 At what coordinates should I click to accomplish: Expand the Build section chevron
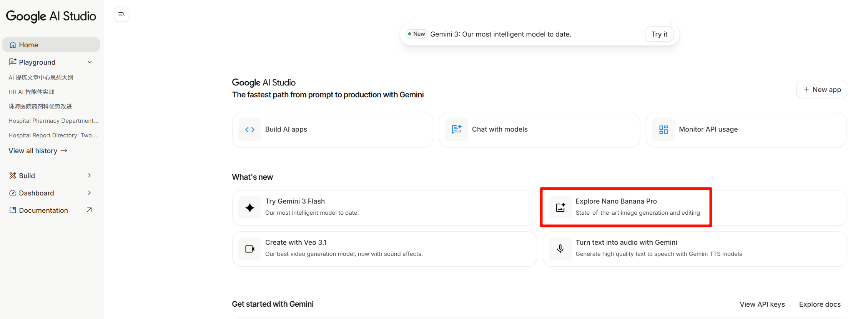coord(89,175)
